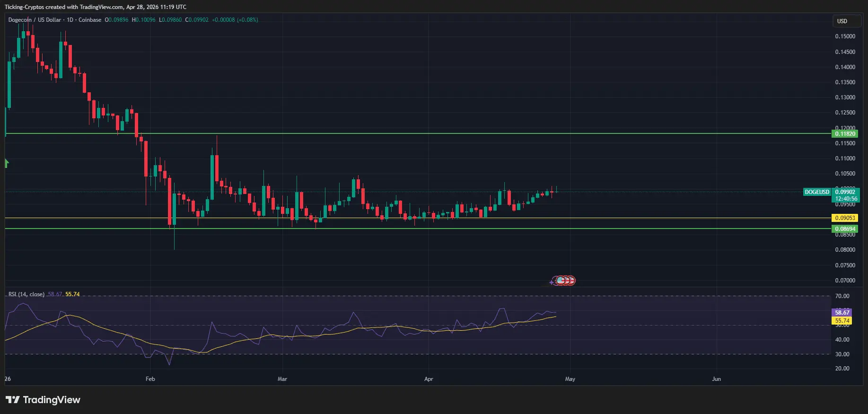The height and width of the screenshot is (414, 868).
Task: Click the purple sparkle event icon
Action: pyautogui.click(x=552, y=282)
